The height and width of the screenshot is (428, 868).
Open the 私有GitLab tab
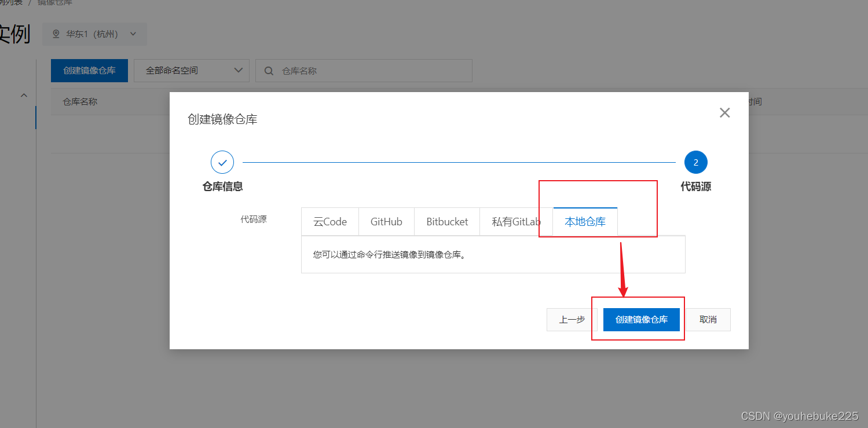(x=516, y=222)
